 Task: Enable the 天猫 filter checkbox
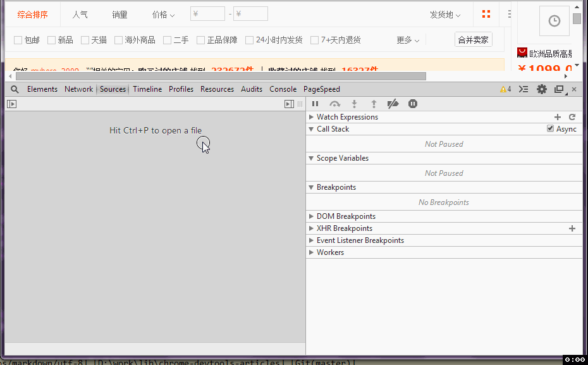pyautogui.click(x=85, y=40)
